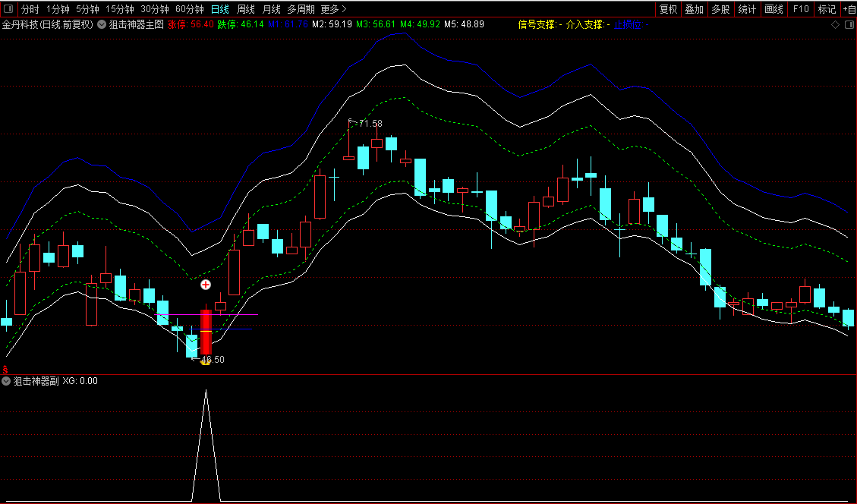Open the 多周期 multi-period view
This screenshot has width=857, height=504.
(301, 9)
